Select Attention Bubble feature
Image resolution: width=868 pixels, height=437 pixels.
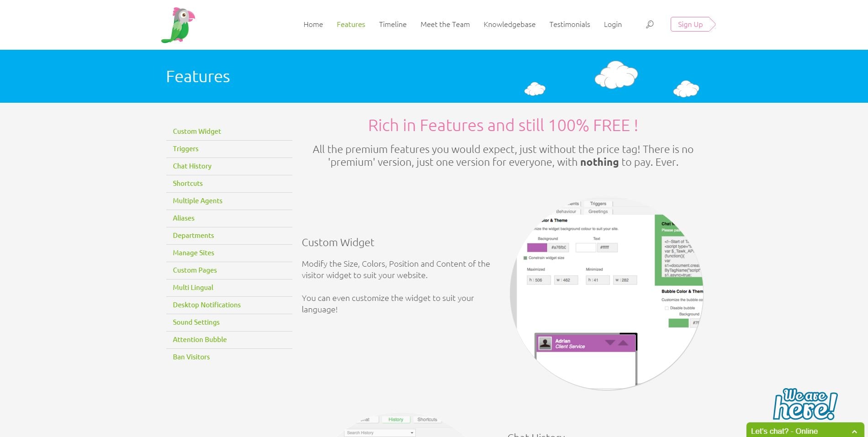200,339
